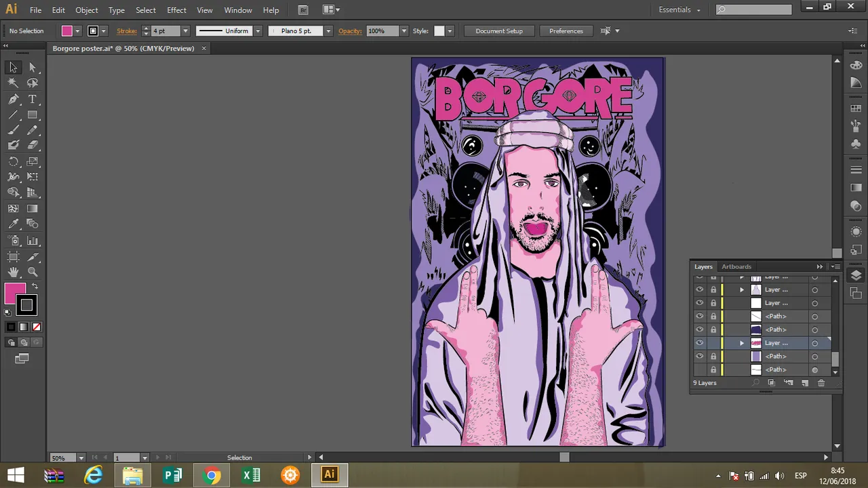This screenshot has width=868, height=488.
Task: Expand the highlighted pink Layer contents
Action: coord(741,343)
